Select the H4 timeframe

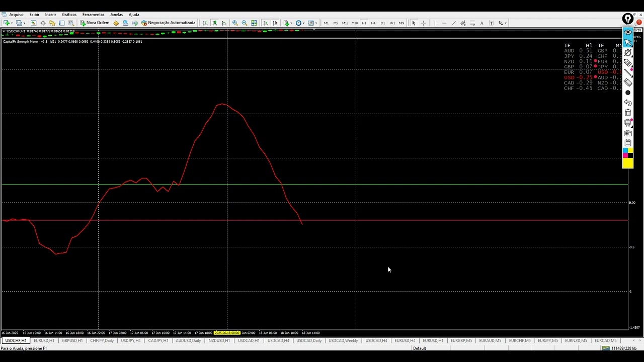click(373, 23)
